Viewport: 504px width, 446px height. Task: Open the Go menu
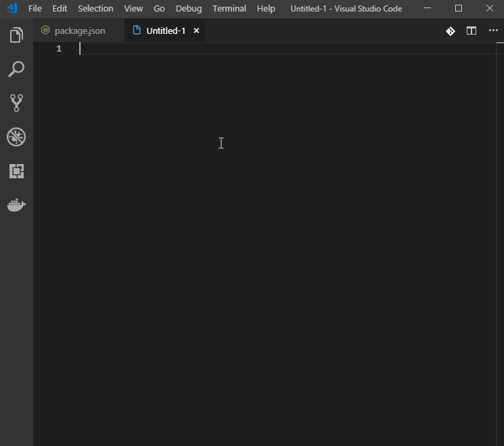coord(159,8)
